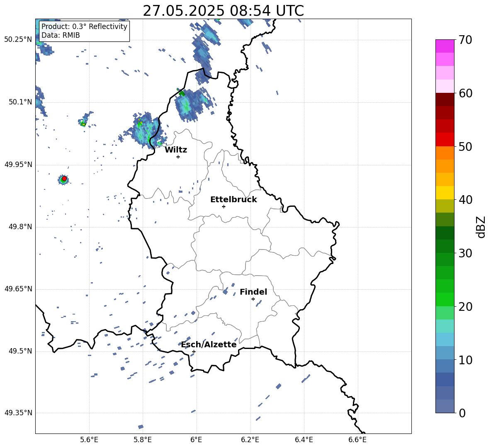Click the 49.35°N latitude label
Image resolution: width=491 pixels, height=448 pixels.
pyautogui.click(x=18, y=413)
